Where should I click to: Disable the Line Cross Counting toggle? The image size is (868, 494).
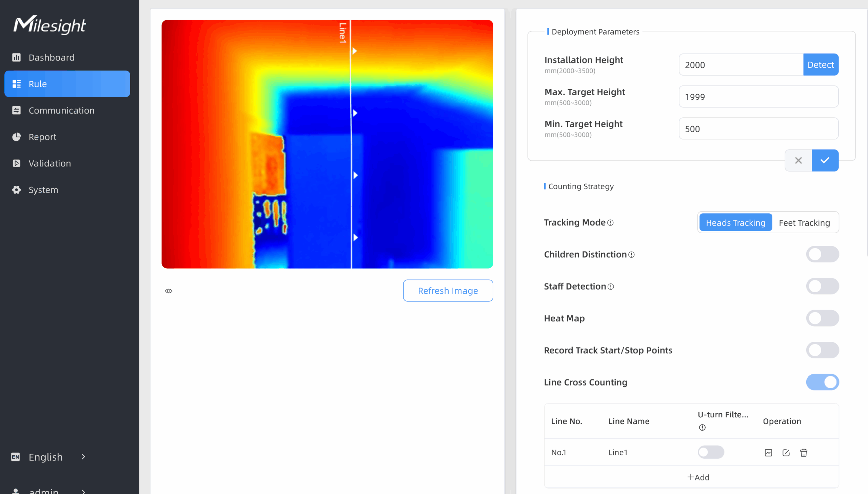(822, 382)
